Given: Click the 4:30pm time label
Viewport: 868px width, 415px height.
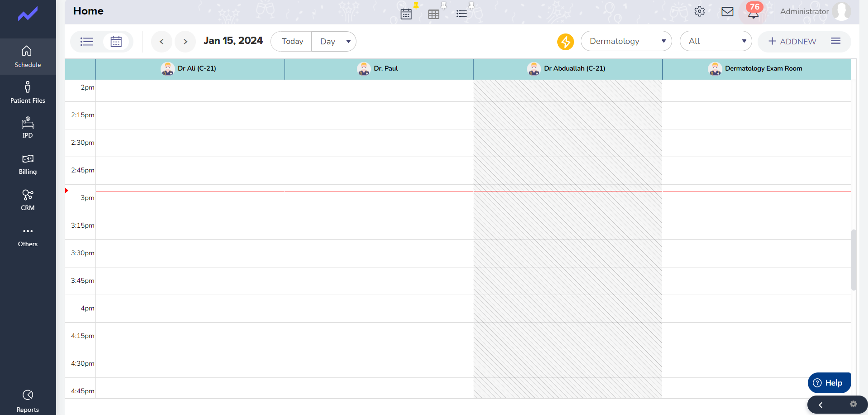Looking at the screenshot, I should 83,363.
